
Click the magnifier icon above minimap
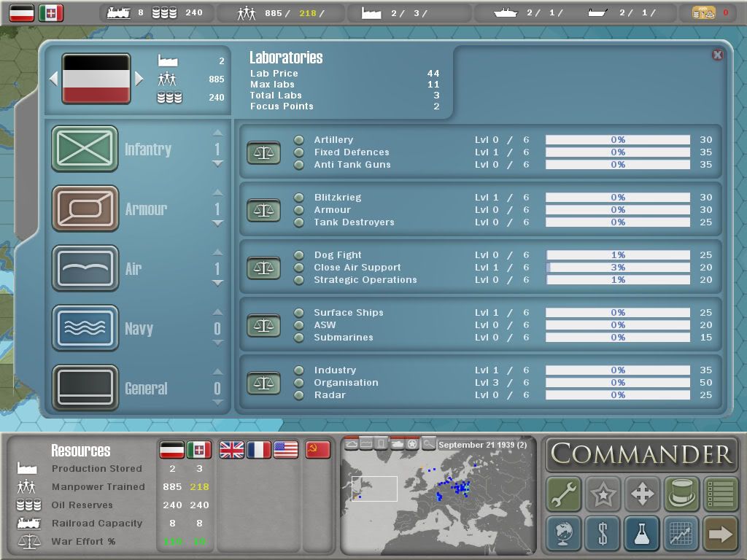[429, 444]
